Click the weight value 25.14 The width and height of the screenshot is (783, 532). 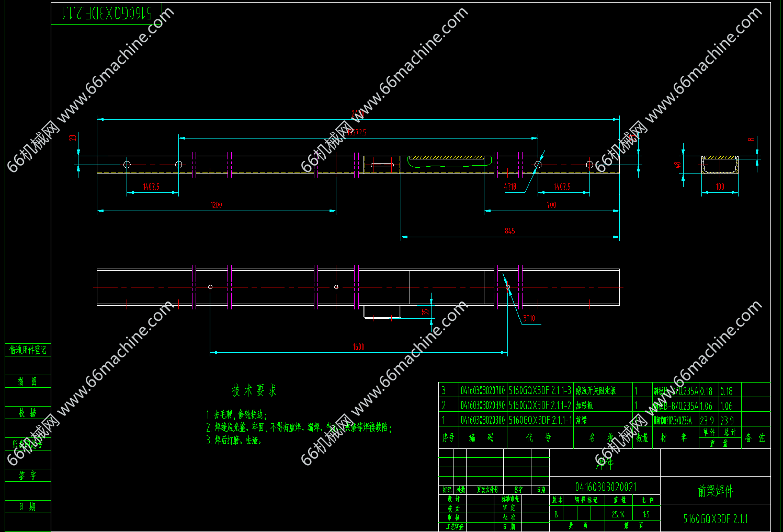[618, 515]
